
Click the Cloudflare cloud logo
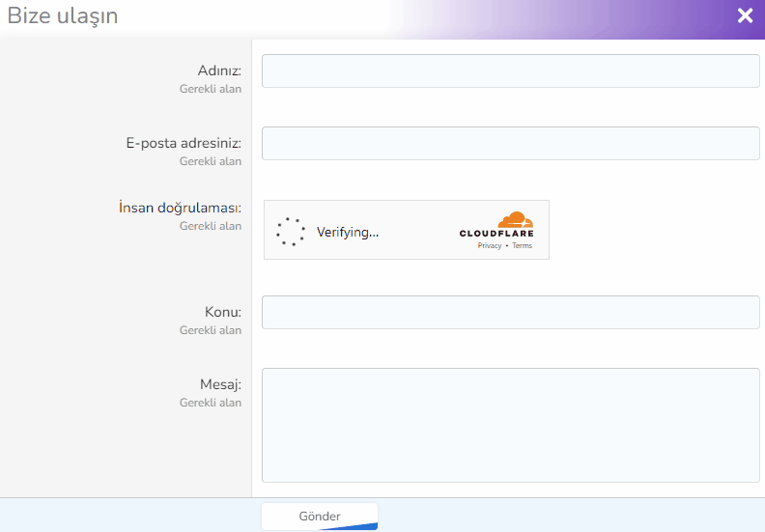point(514,220)
